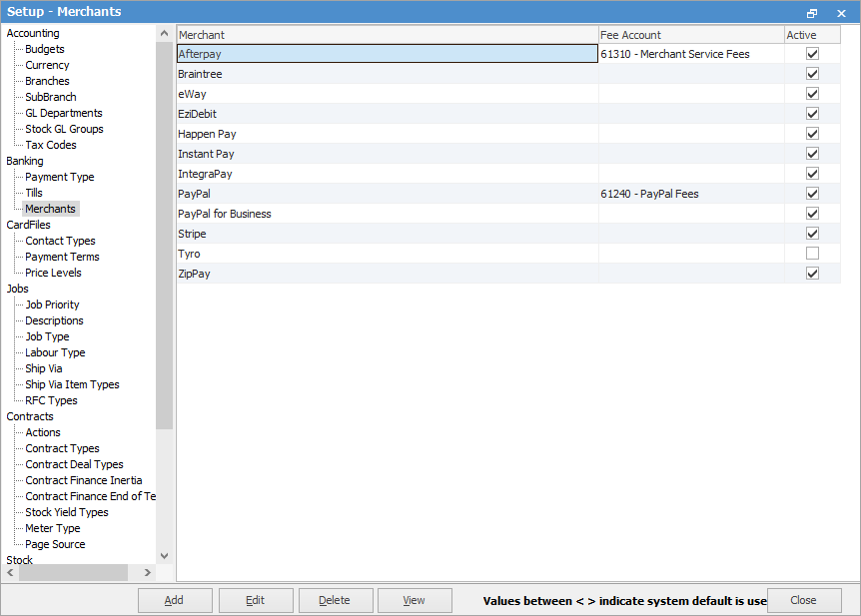Open RFC Types setup item
Viewport: 861px width, 616px height.
click(x=51, y=400)
